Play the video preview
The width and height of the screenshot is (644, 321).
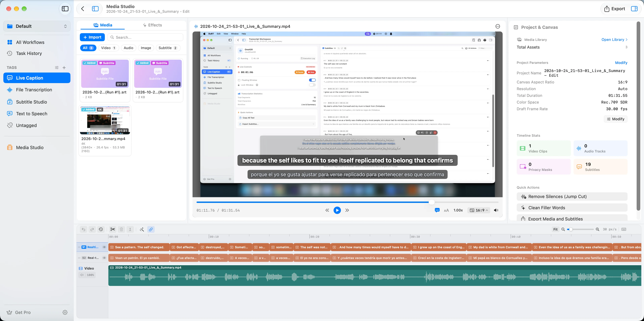337,210
